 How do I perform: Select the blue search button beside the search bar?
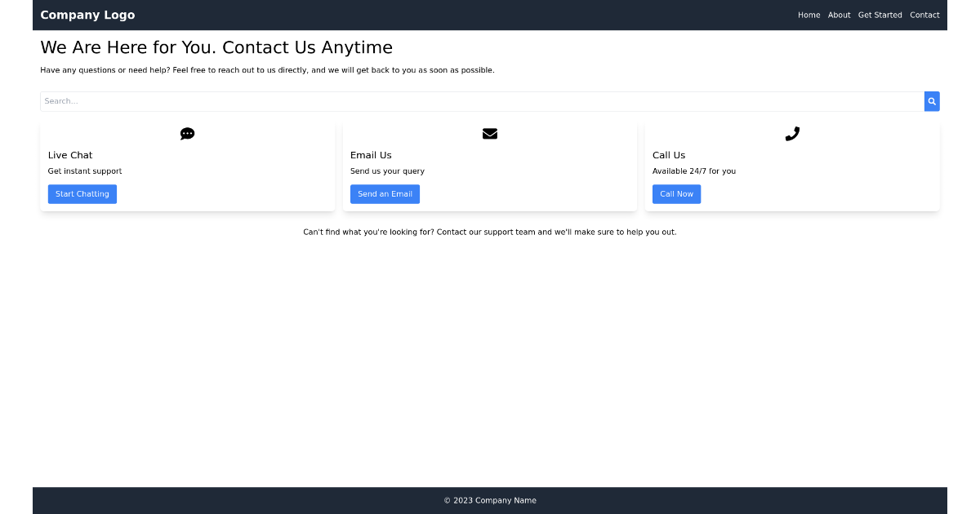[x=931, y=100]
